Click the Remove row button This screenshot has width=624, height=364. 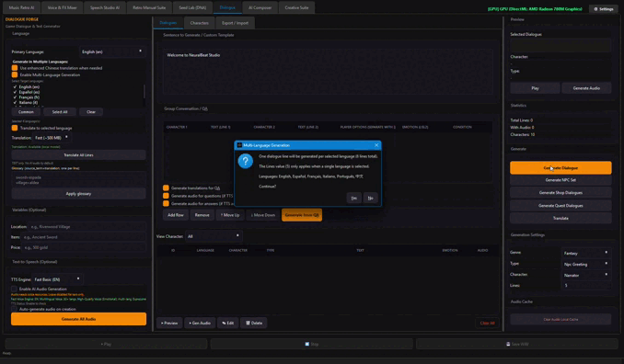[202, 215]
